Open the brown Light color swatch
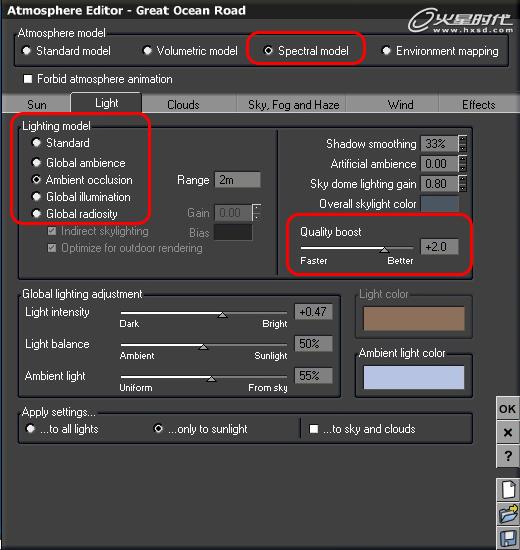 [x=414, y=318]
